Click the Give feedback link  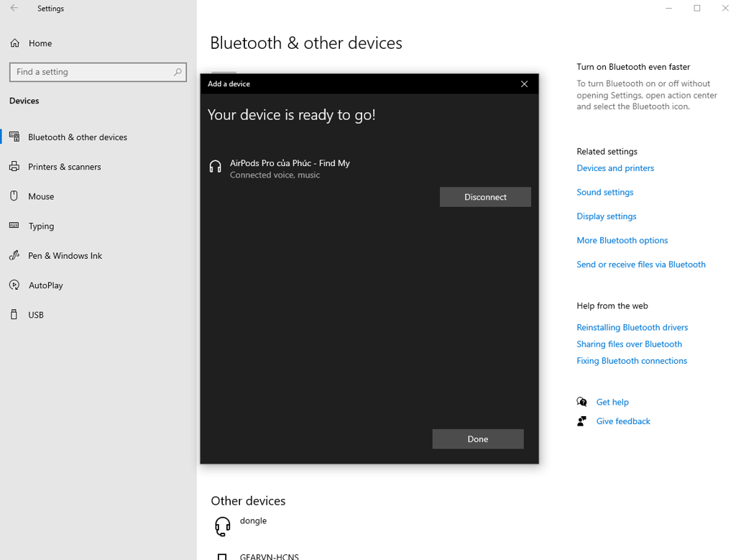[x=623, y=421]
